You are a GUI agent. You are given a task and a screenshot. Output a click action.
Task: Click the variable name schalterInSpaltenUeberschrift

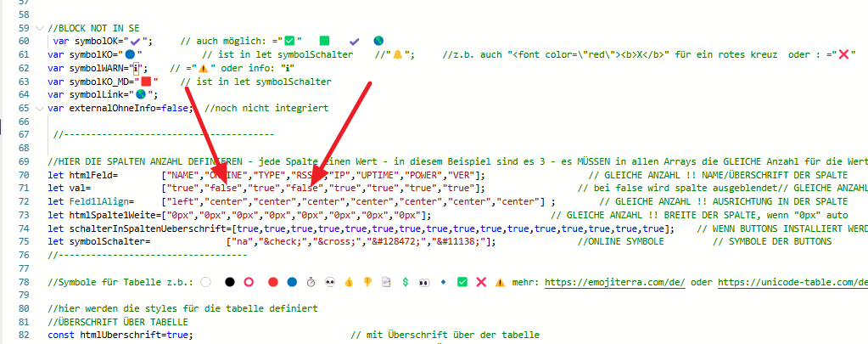(147, 228)
